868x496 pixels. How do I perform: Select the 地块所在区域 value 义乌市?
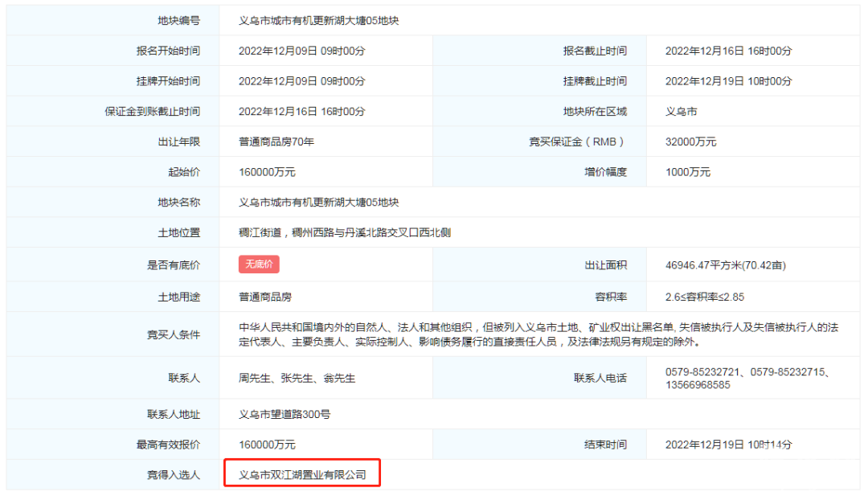[682, 112]
